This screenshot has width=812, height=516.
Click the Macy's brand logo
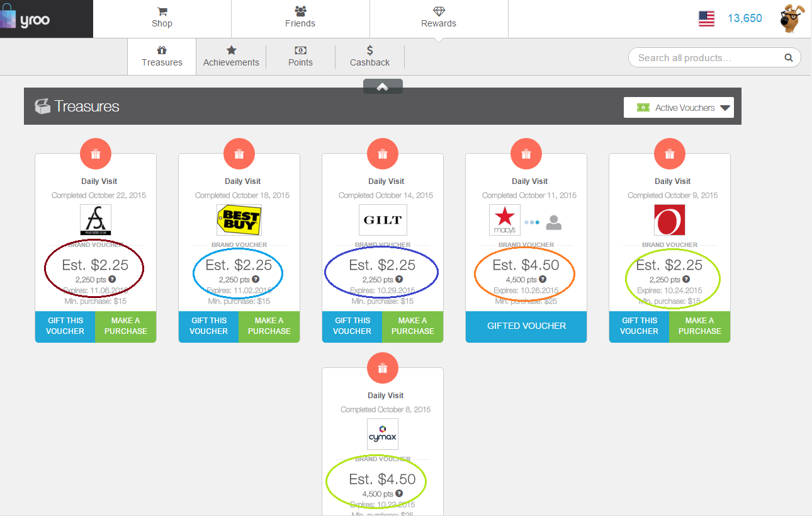coord(505,220)
